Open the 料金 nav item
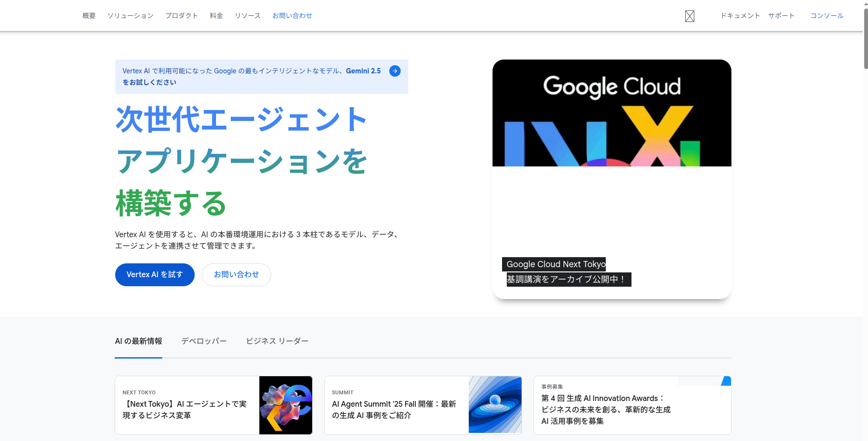Viewport: 868px width, 441px height. (217, 16)
